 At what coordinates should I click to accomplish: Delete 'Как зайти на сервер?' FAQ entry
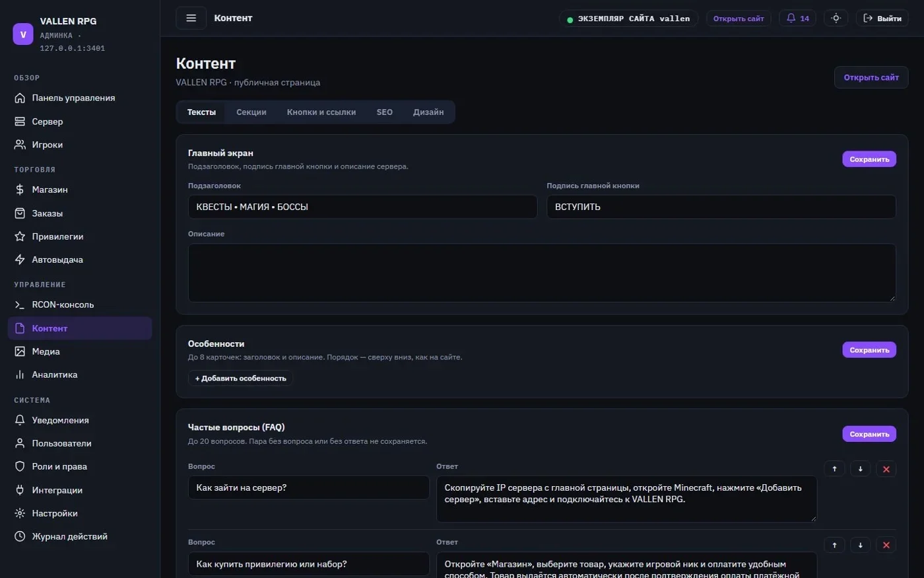tap(886, 469)
